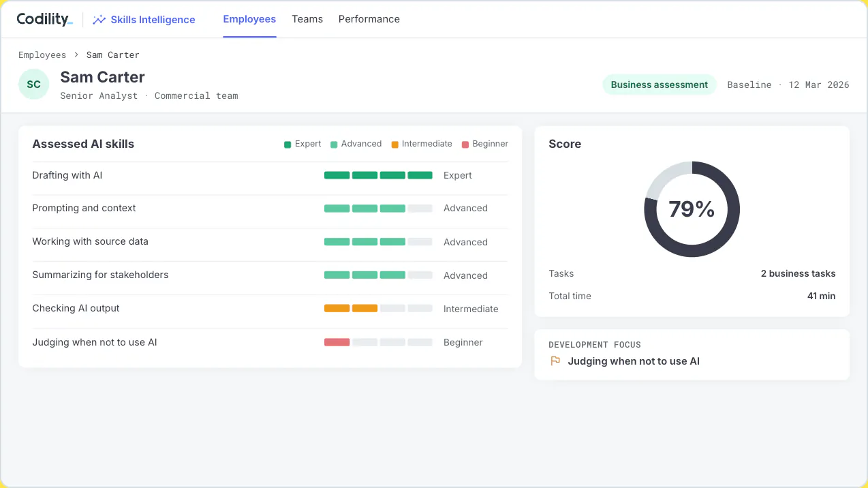This screenshot has width=868, height=488.
Task: Click the SC avatar circle
Action: 33,85
